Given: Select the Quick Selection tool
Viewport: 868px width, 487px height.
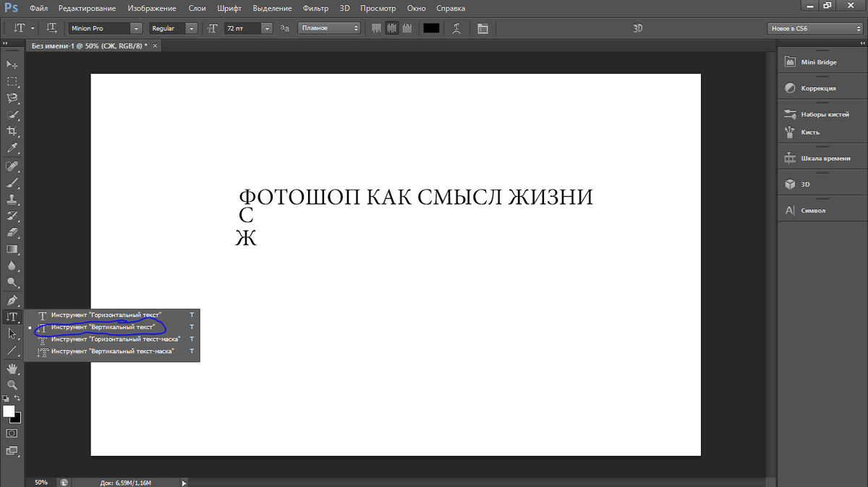Looking at the screenshot, I should [12, 115].
